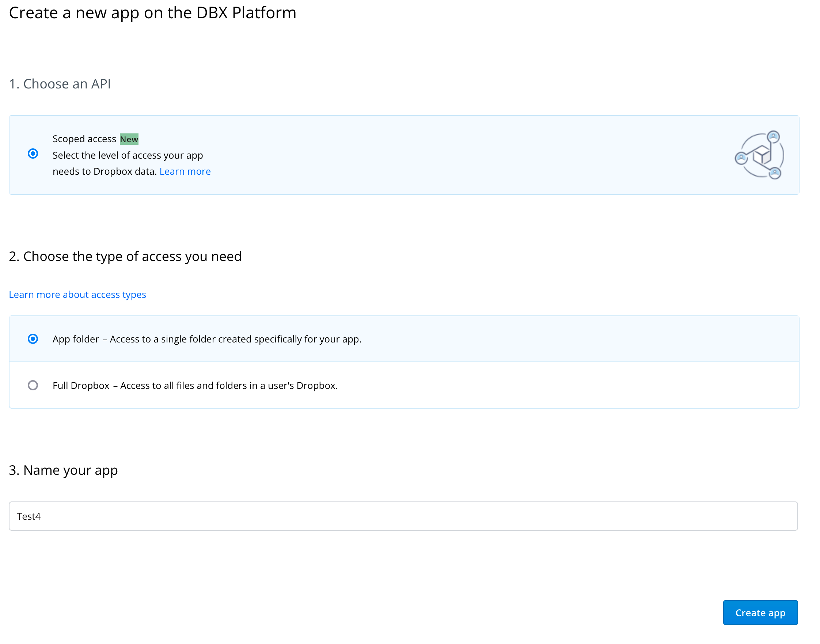The width and height of the screenshot is (820, 644).
Task: Open Learn more about access types
Action: [77, 295]
